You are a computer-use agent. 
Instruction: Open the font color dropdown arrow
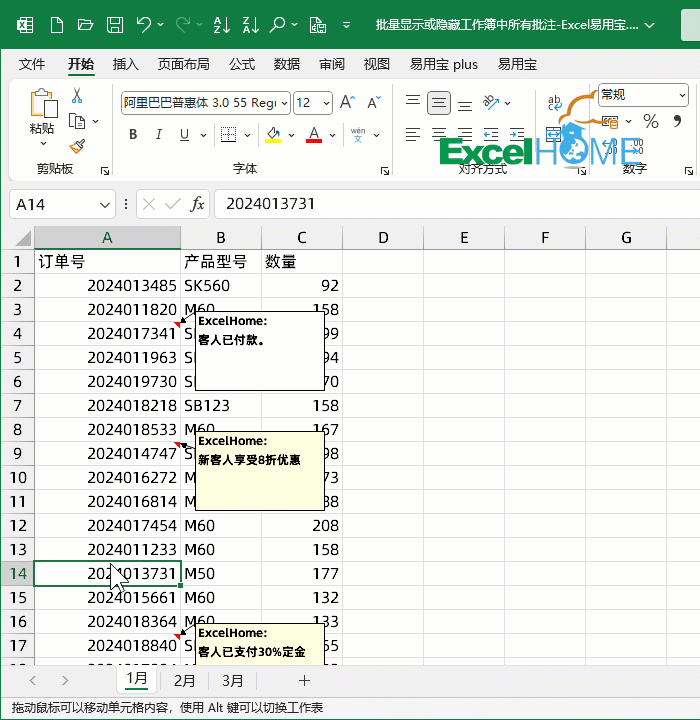point(333,135)
